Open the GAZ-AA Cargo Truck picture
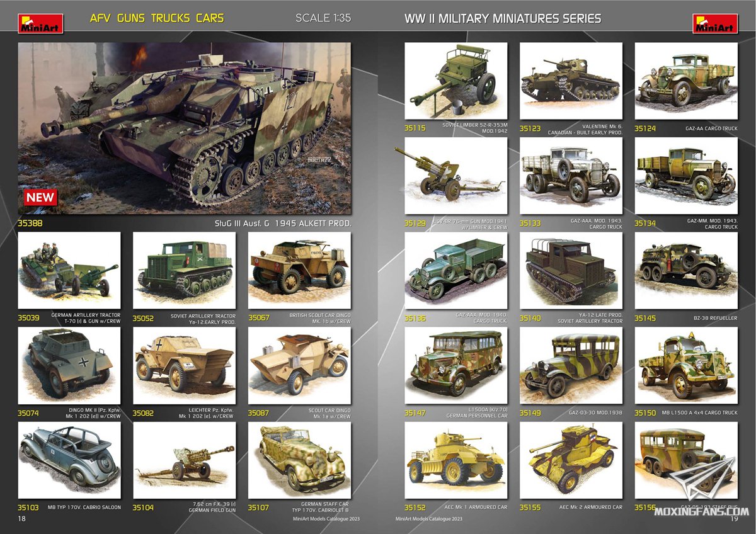 [686, 81]
